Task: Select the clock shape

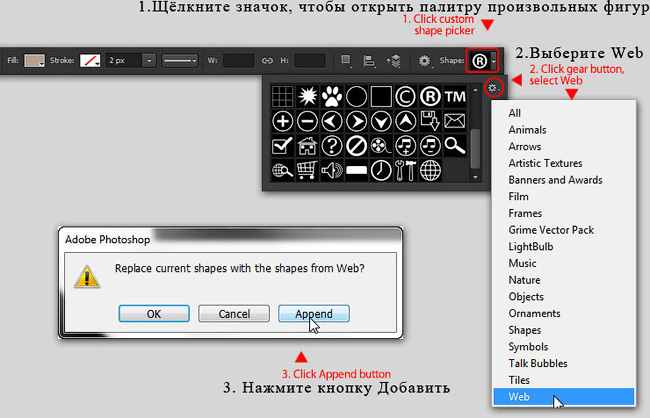Action: (381, 170)
